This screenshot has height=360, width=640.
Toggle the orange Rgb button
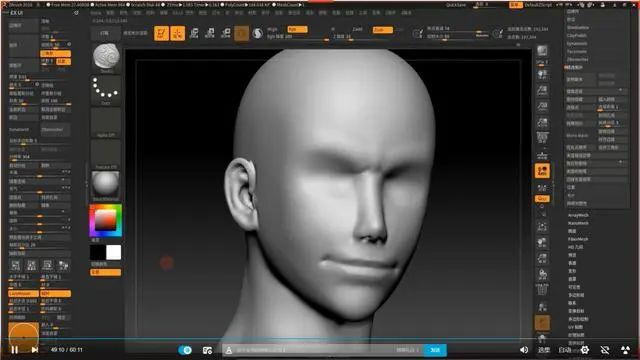pyautogui.click(x=297, y=29)
